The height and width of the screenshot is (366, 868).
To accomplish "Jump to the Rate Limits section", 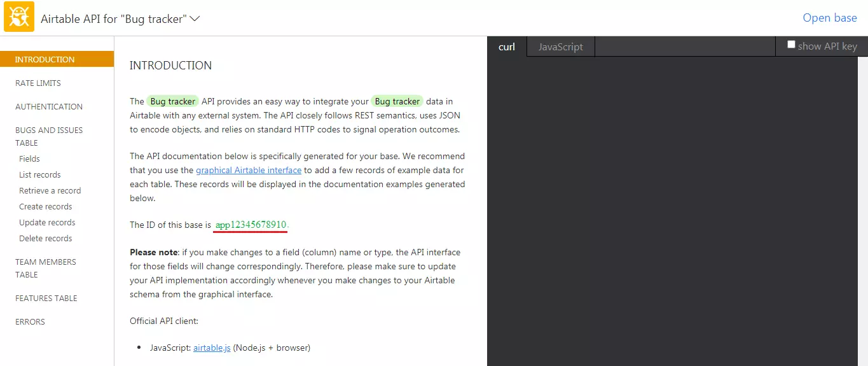I will (38, 83).
